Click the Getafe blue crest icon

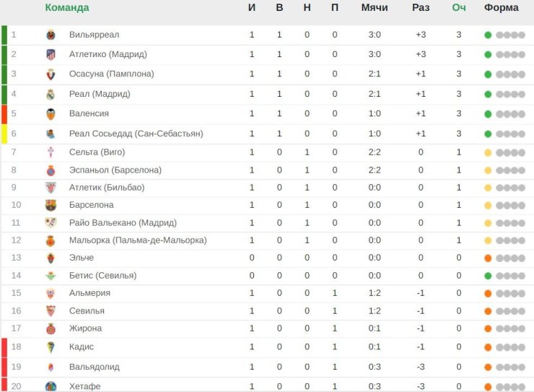[x=51, y=386]
